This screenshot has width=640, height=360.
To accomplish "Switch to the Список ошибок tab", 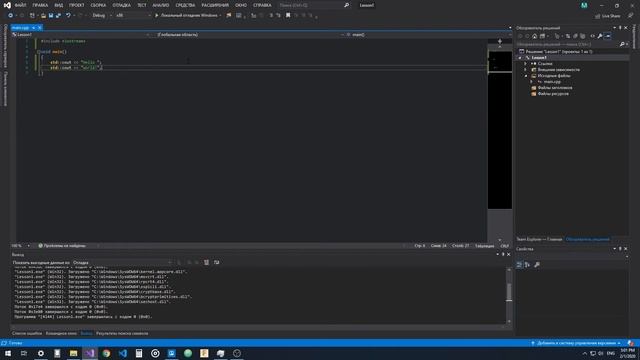I will point(27,333).
